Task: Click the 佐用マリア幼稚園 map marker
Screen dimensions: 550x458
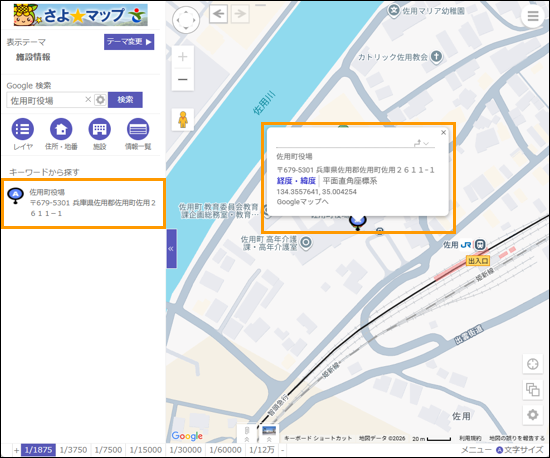Action: (394, 11)
